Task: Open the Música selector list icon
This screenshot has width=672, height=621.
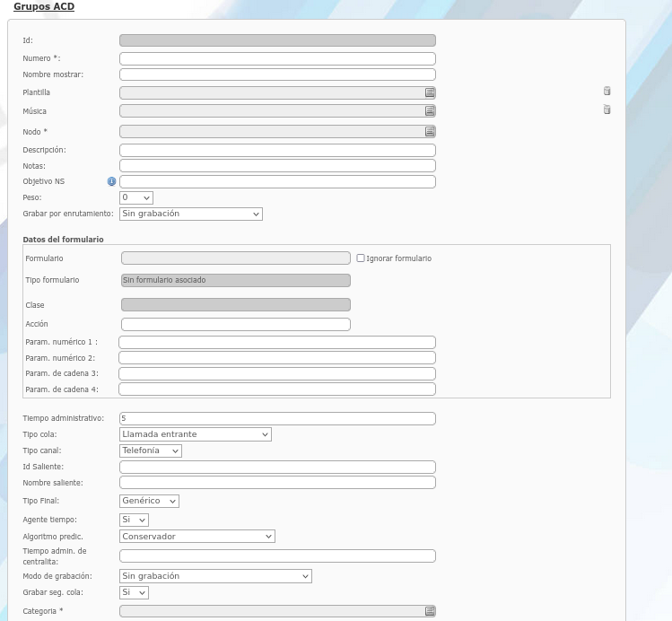Action: point(430,111)
